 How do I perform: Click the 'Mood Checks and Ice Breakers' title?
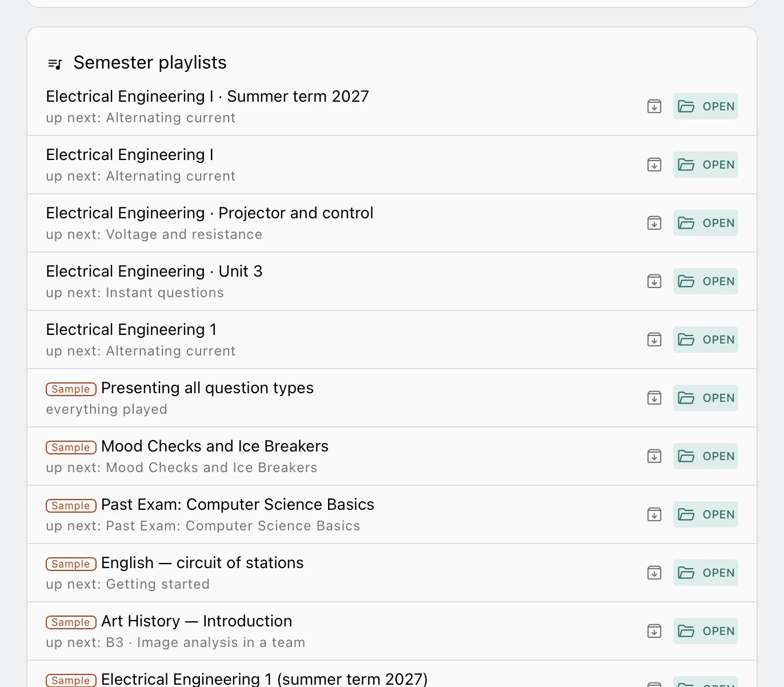(x=215, y=446)
